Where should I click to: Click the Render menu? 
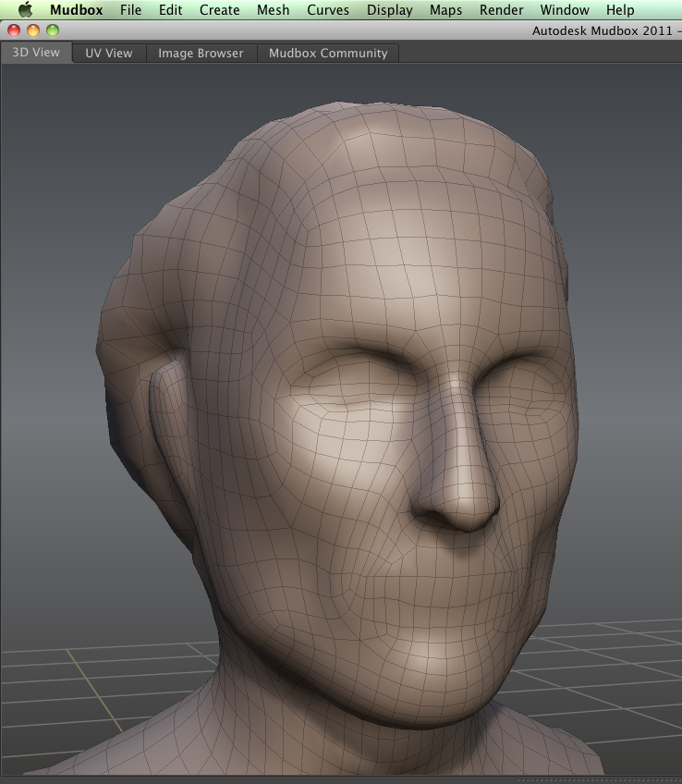501,10
